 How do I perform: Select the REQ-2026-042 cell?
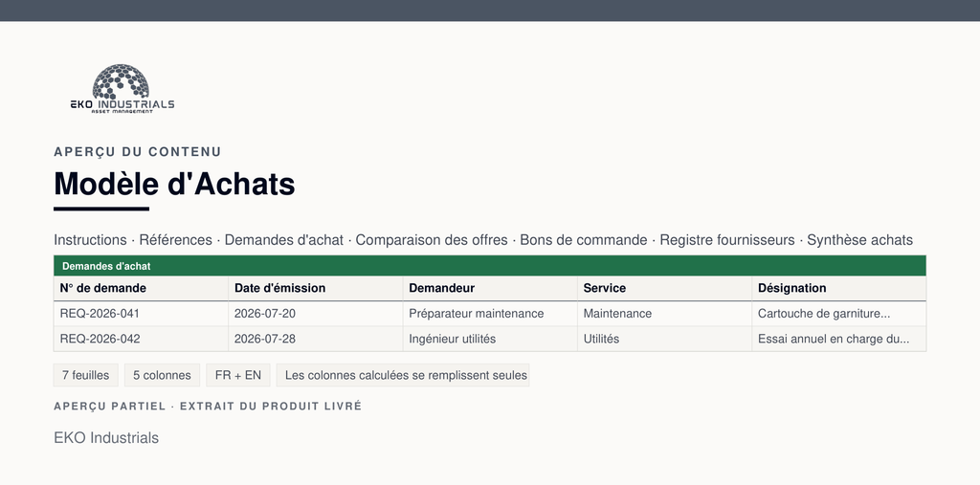(x=142, y=339)
